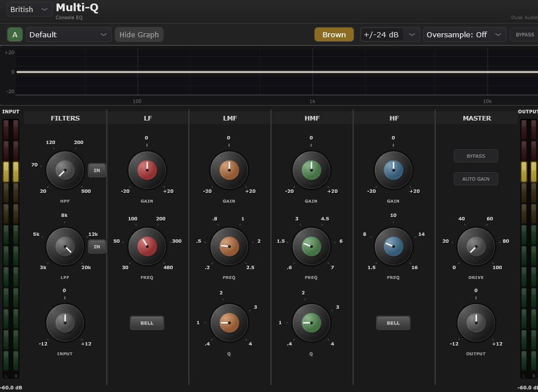Screen dimensions: 538x392
Task: Click the MASTER OUTPUT knob
Action: coord(476,323)
